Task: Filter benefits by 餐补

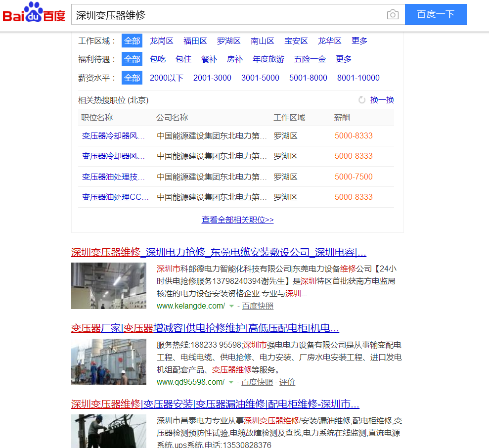Action: pyautogui.click(x=209, y=59)
